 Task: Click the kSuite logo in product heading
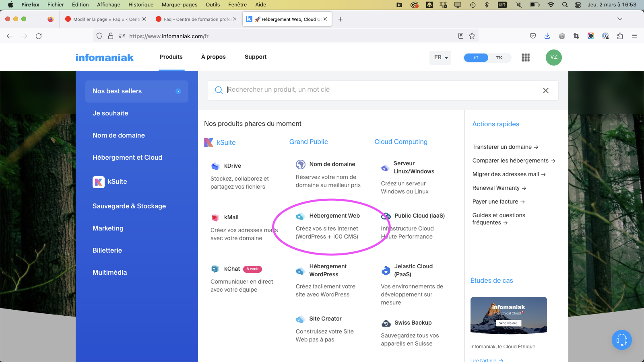tap(209, 142)
